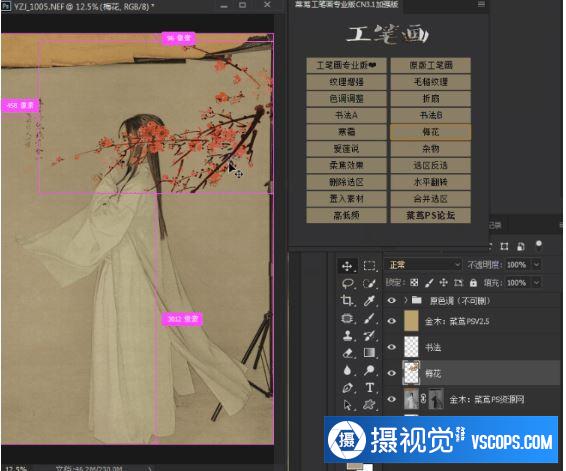Image resolution: width=566 pixels, height=471 pixels.
Task: Toggle lock position
Action: (x=444, y=283)
